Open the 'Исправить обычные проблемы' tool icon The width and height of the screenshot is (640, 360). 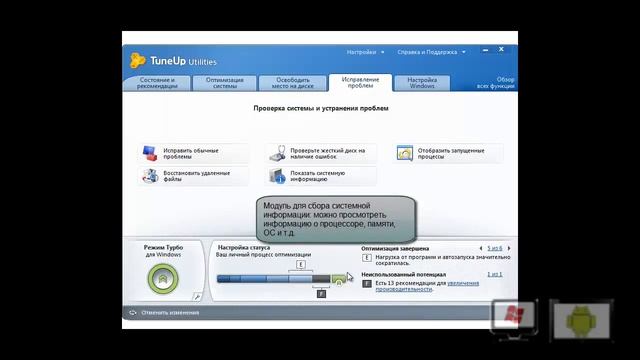[150, 153]
